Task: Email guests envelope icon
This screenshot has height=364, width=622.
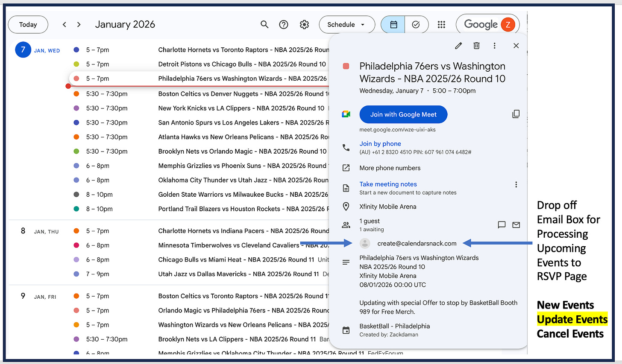Action: 516,225
